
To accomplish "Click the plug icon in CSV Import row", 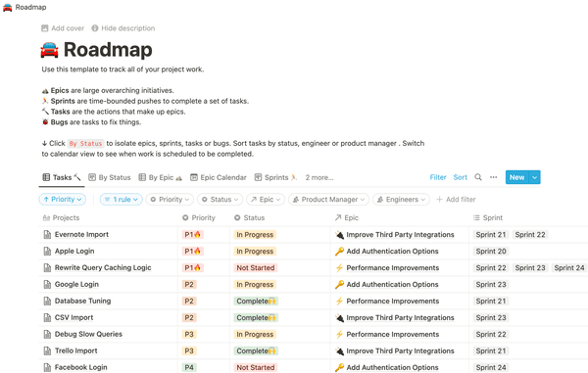I will (339, 317).
